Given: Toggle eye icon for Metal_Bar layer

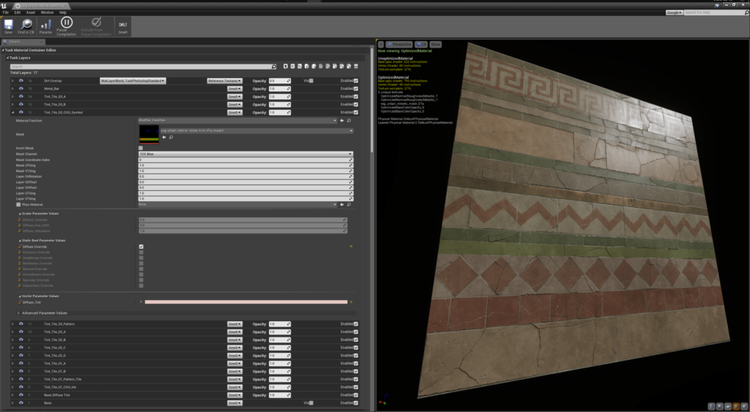Looking at the screenshot, I should pos(22,88).
